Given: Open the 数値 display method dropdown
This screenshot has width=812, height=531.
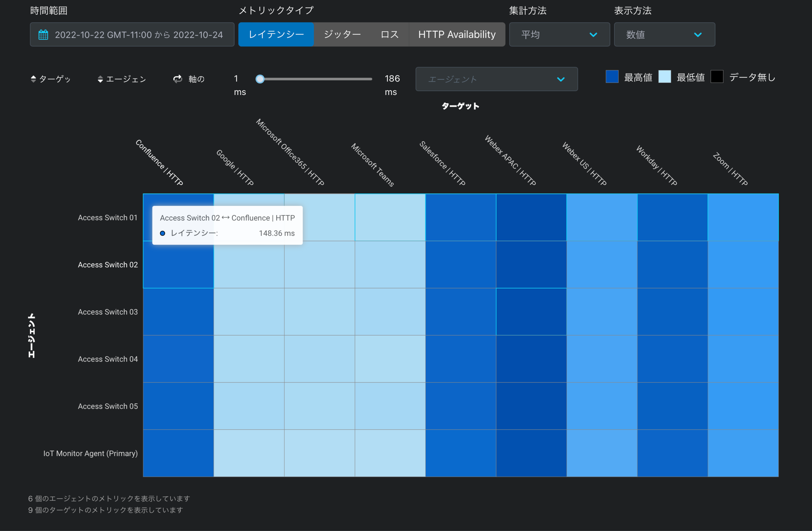Looking at the screenshot, I should 664,34.
